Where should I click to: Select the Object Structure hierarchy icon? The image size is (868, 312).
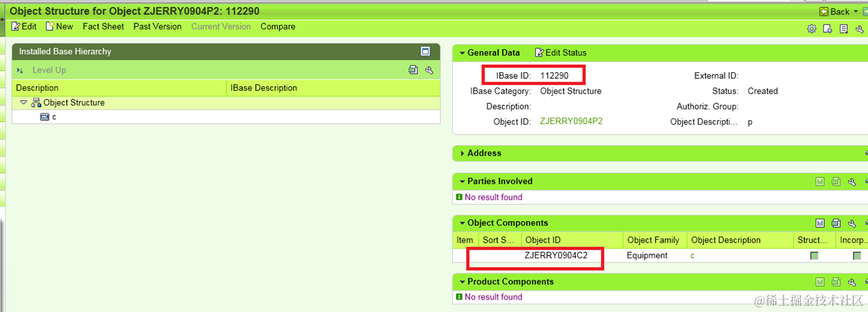pyautogui.click(x=36, y=102)
